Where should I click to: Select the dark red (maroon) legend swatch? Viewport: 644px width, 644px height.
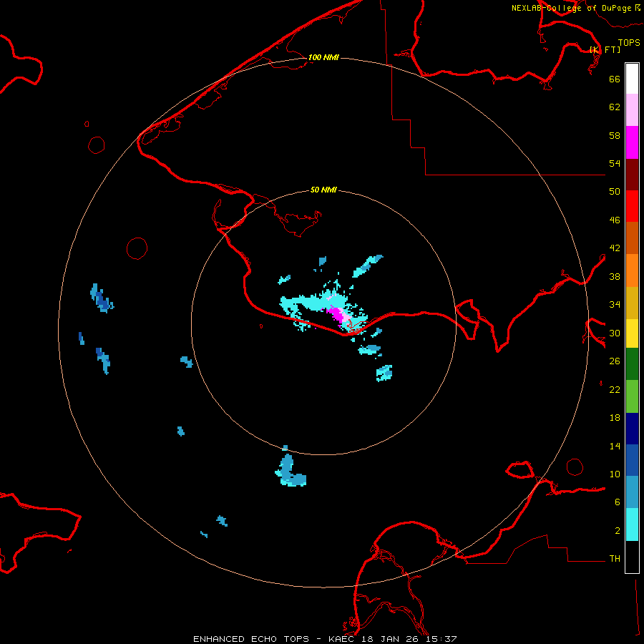(632, 174)
